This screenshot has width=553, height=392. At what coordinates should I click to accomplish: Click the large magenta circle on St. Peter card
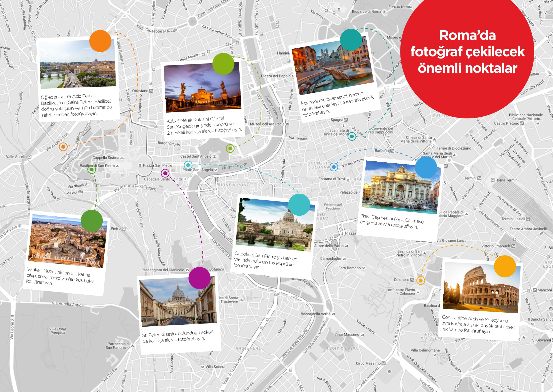200,278
